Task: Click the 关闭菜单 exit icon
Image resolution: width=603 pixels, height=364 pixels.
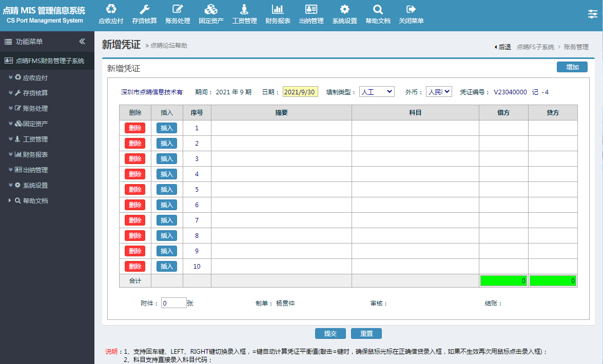Action: (x=411, y=9)
